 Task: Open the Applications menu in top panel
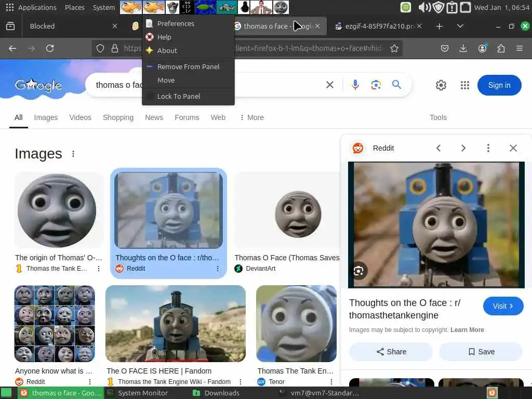click(x=32, y=7)
